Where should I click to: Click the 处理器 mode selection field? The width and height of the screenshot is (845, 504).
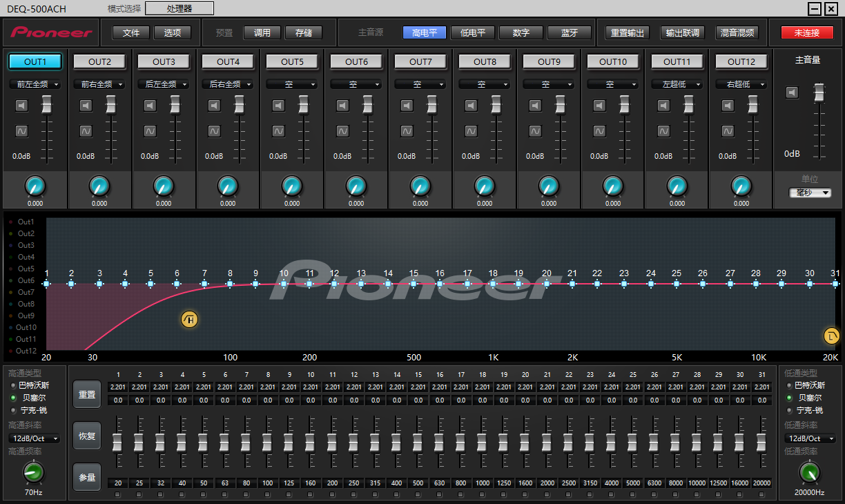[x=179, y=8]
